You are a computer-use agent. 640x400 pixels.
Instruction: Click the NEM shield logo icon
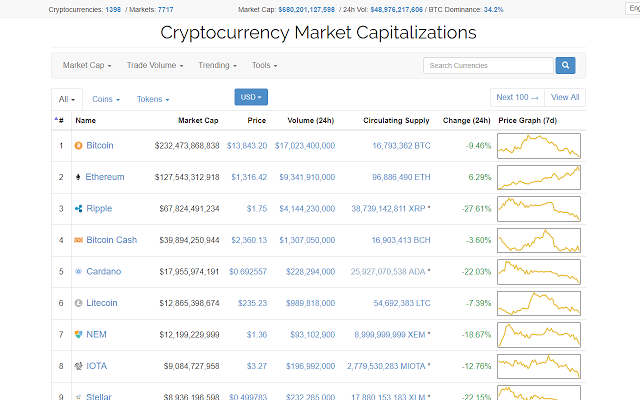78,334
